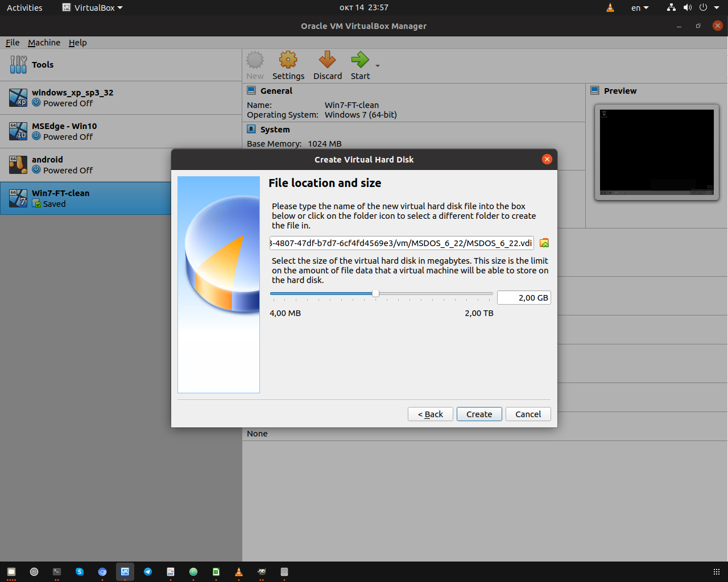The width and height of the screenshot is (728, 582).
Task: Open Telegram from the taskbar
Action: (148, 572)
